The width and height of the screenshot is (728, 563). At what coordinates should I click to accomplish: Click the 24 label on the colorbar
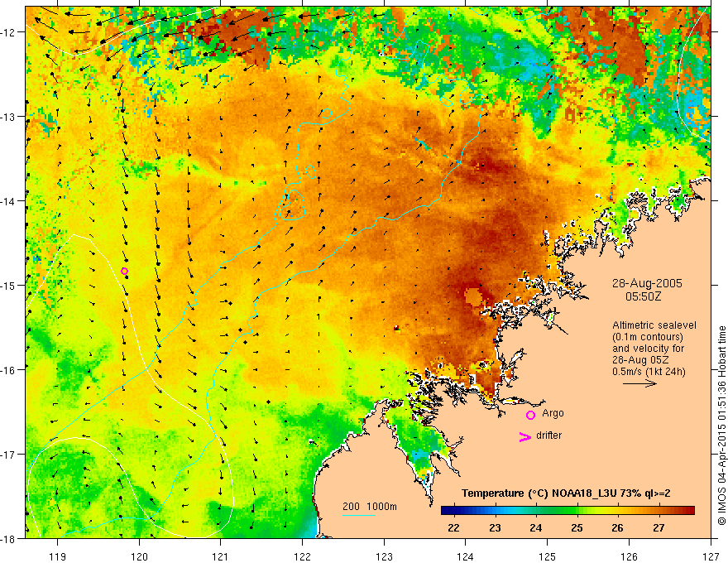[536, 527]
